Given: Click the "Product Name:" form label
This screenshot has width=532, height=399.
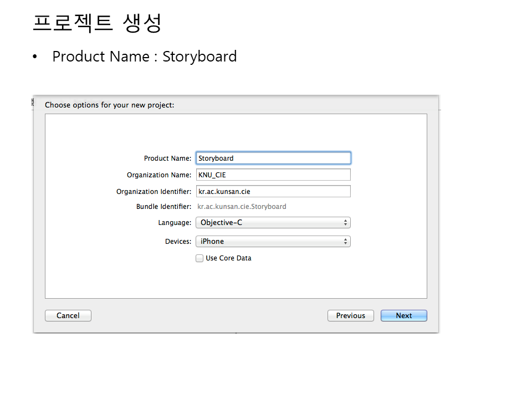Looking at the screenshot, I should 167,158.
